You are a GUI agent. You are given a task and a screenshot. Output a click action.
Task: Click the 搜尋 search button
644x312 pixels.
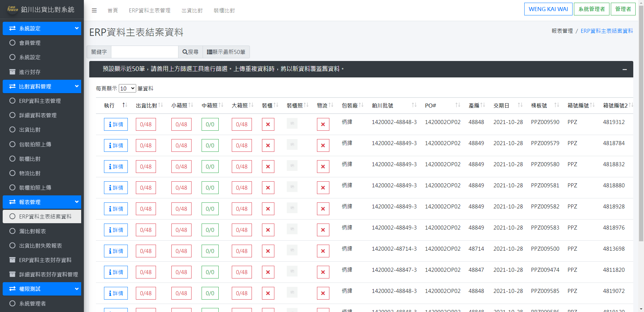(191, 52)
